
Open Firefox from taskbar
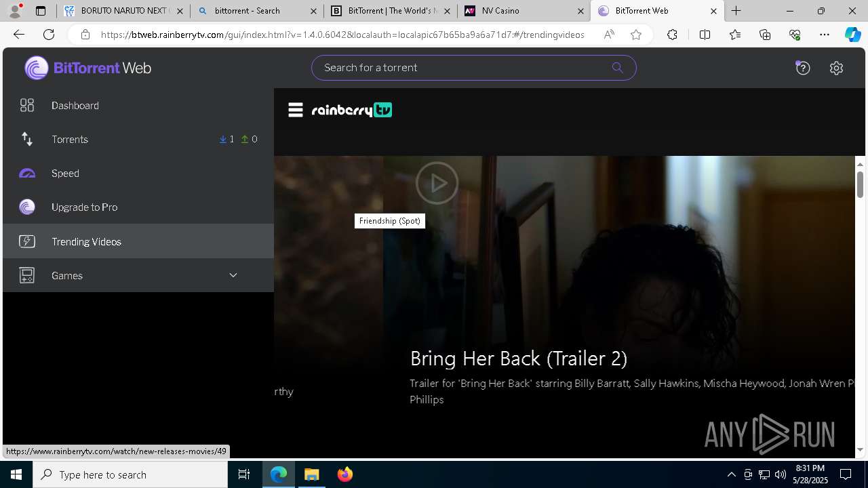click(345, 474)
